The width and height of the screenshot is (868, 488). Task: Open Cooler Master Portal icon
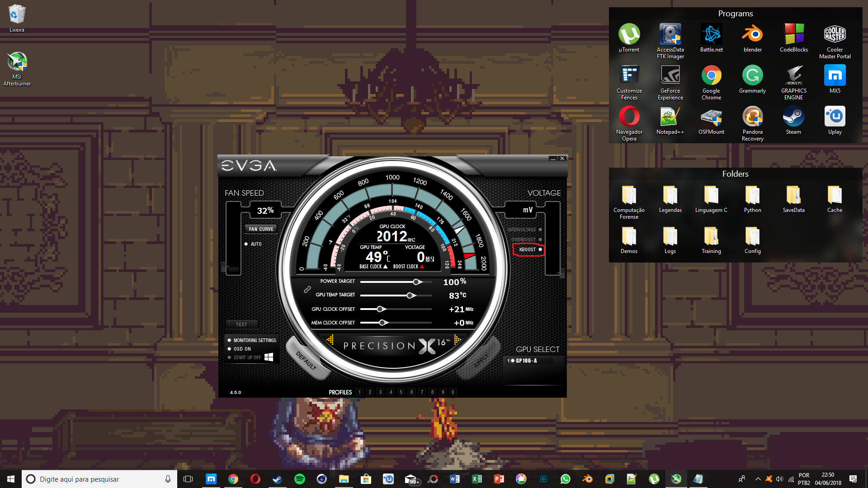point(835,41)
